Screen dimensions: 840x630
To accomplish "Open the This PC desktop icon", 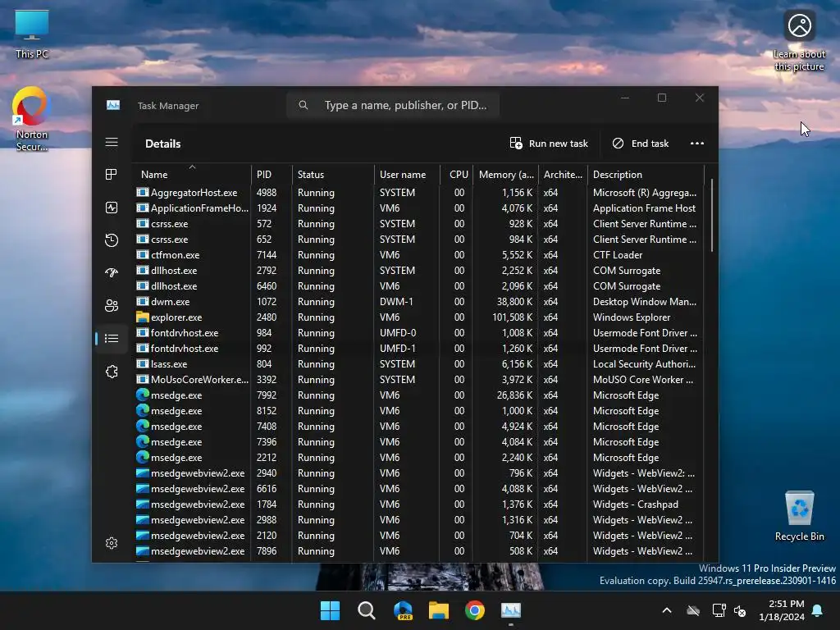I will 32,34.
